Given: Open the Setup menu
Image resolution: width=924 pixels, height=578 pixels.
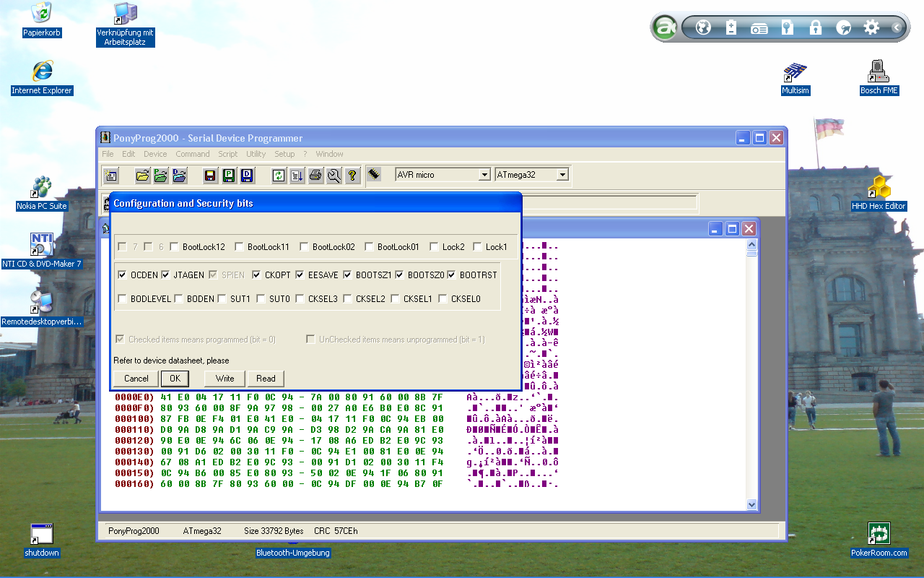Looking at the screenshot, I should 284,154.
